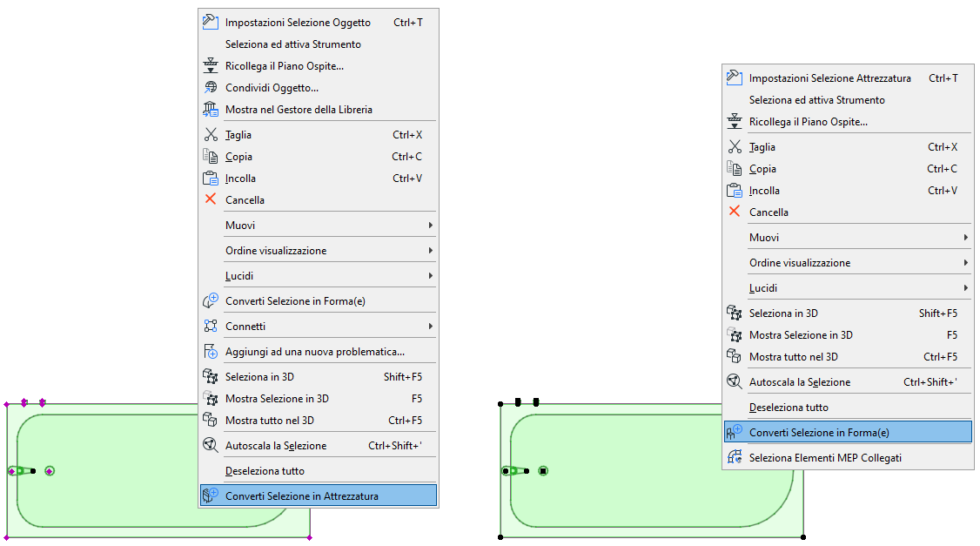Choose Seleziona ed attiva Strumento in right menu
The width and height of the screenshot is (980, 546).
[848, 99]
